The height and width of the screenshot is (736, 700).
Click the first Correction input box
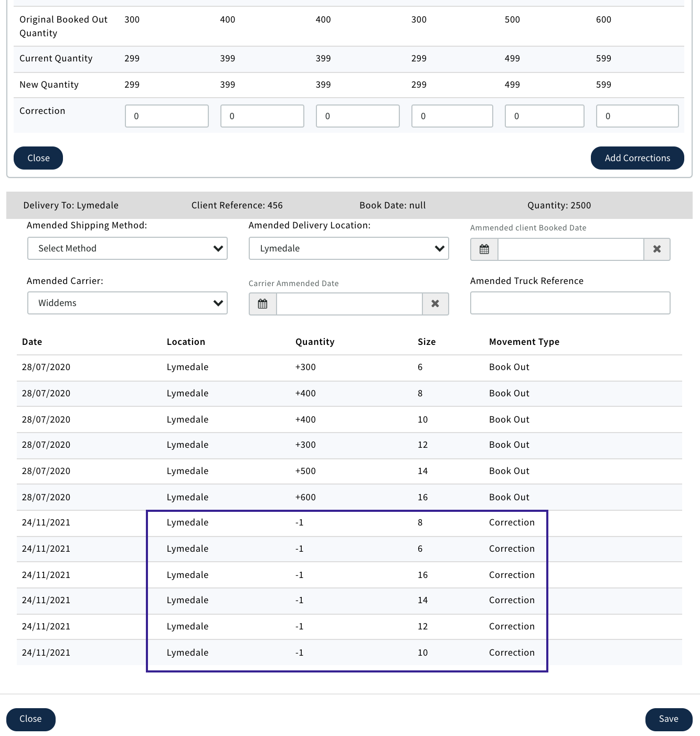(x=167, y=116)
